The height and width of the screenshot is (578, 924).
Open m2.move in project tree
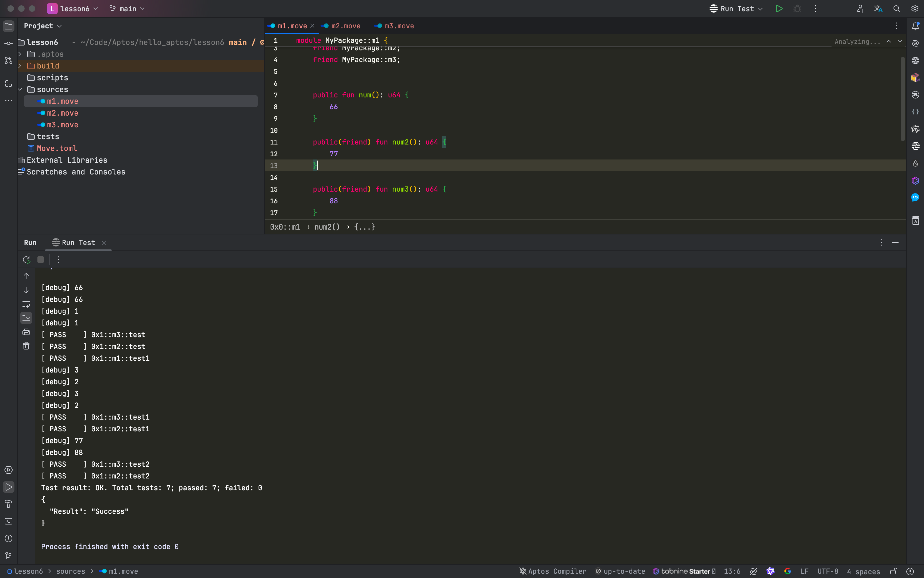click(62, 113)
